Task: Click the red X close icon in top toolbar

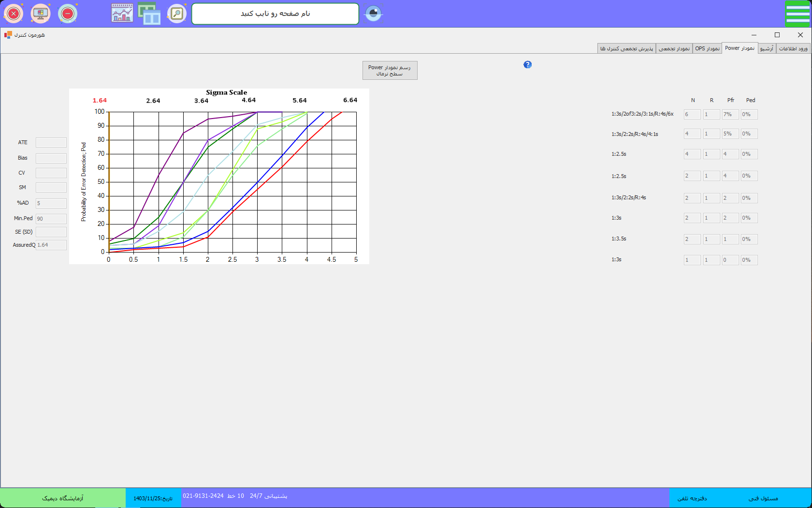Action: click(14, 14)
